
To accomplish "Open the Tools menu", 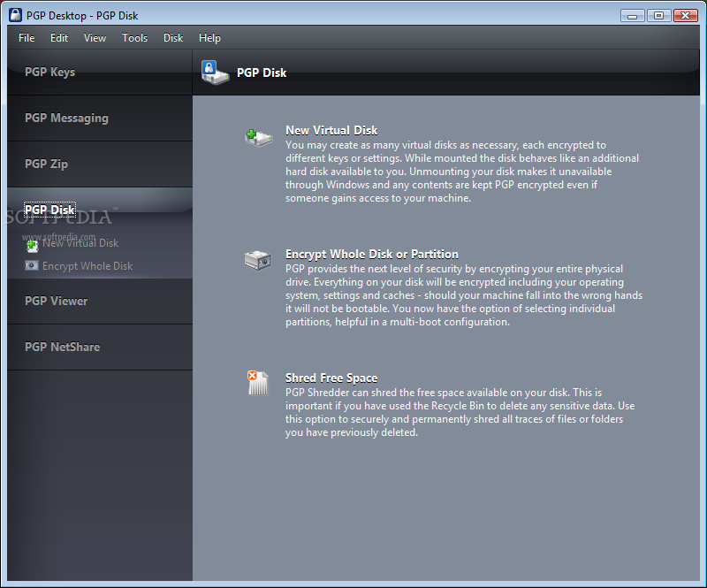I will 135,38.
